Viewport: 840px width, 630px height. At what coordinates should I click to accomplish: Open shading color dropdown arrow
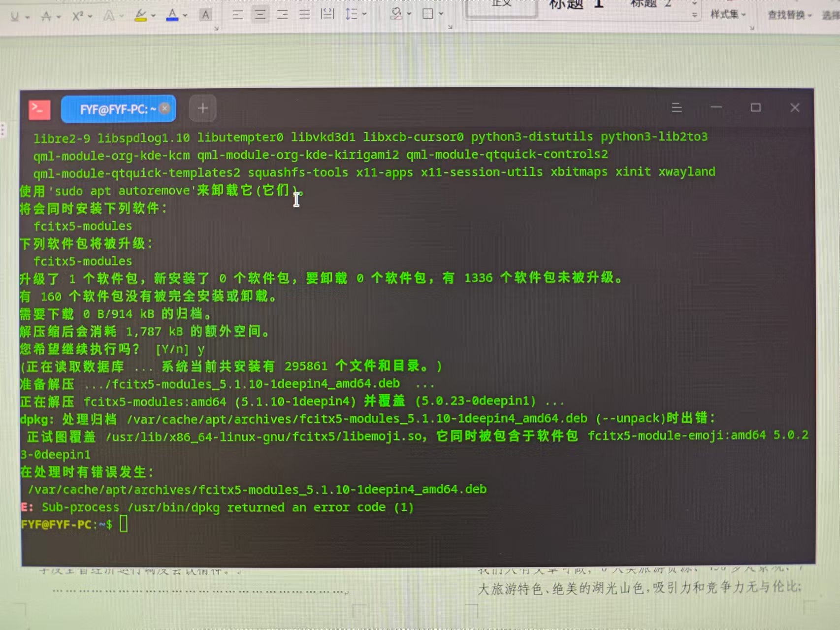click(x=409, y=14)
